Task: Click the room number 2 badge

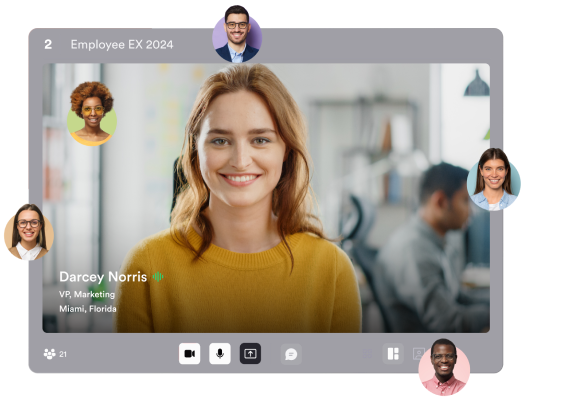Action: (48, 44)
